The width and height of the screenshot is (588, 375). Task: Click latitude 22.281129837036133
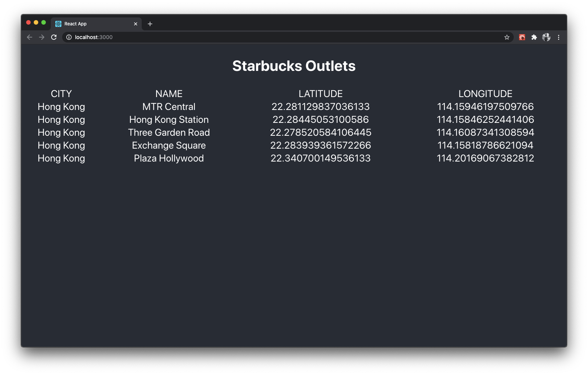click(321, 107)
